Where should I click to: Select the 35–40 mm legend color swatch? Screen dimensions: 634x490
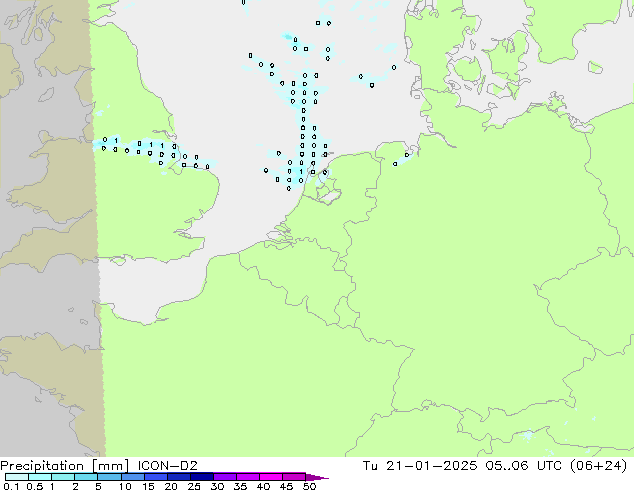coord(247,477)
